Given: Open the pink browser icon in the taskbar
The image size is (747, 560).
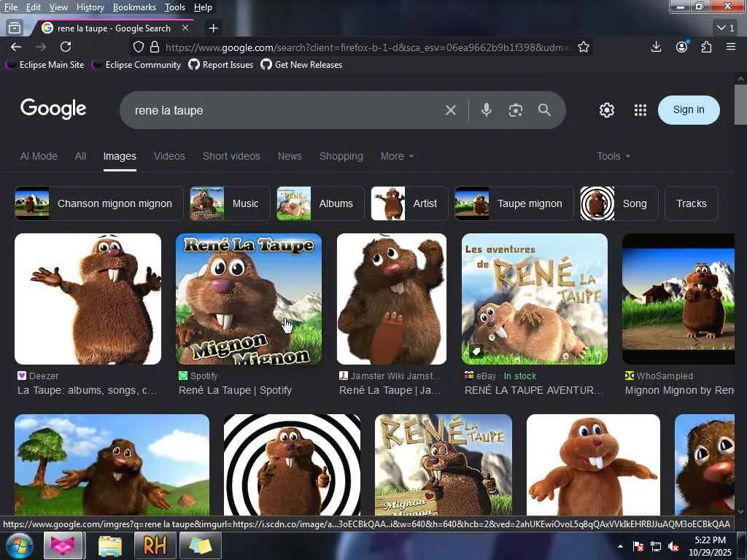Looking at the screenshot, I should [63, 545].
